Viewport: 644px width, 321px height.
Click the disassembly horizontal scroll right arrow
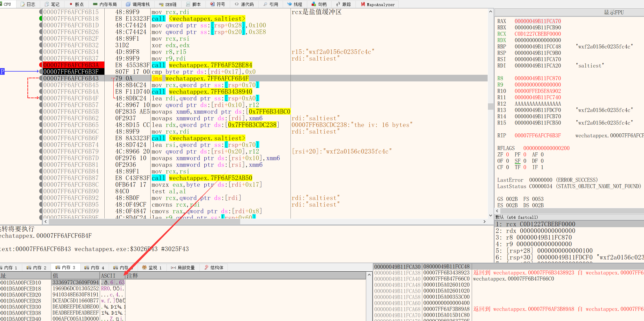tap(484, 221)
